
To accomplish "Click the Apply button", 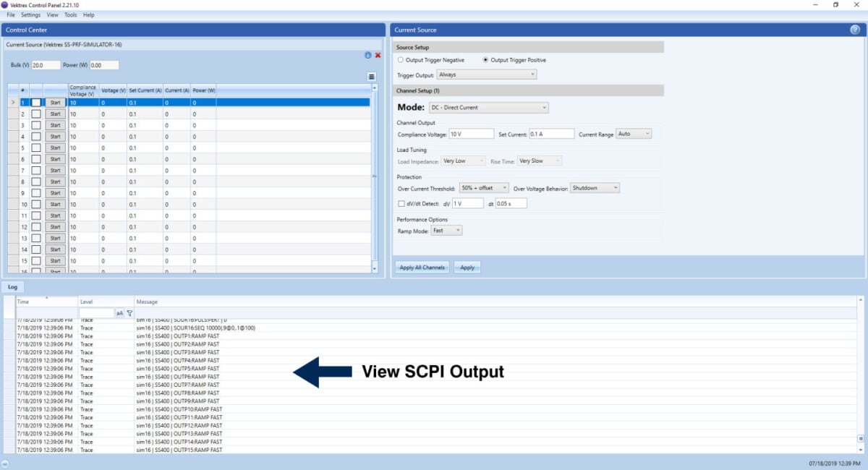I will click(467, 268).
